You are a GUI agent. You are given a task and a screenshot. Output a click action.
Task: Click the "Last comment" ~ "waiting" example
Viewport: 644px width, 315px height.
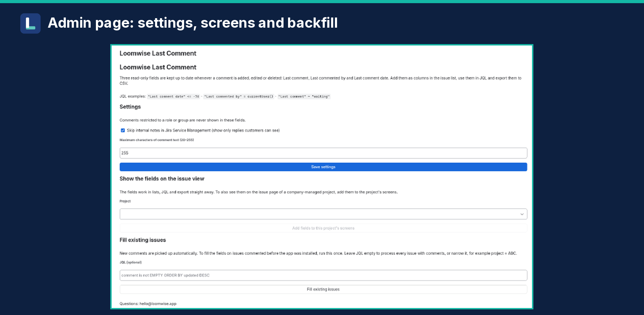(304, 97)
